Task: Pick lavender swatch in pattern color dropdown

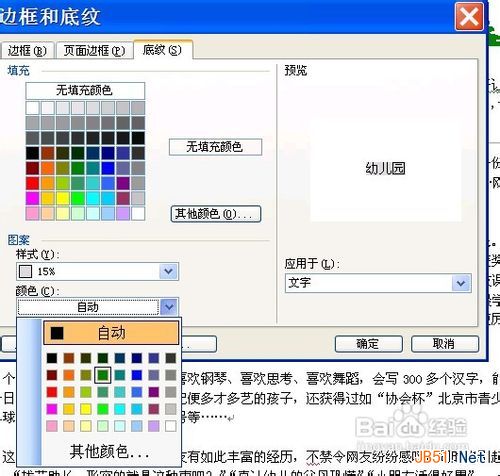Action: (154, 426)
